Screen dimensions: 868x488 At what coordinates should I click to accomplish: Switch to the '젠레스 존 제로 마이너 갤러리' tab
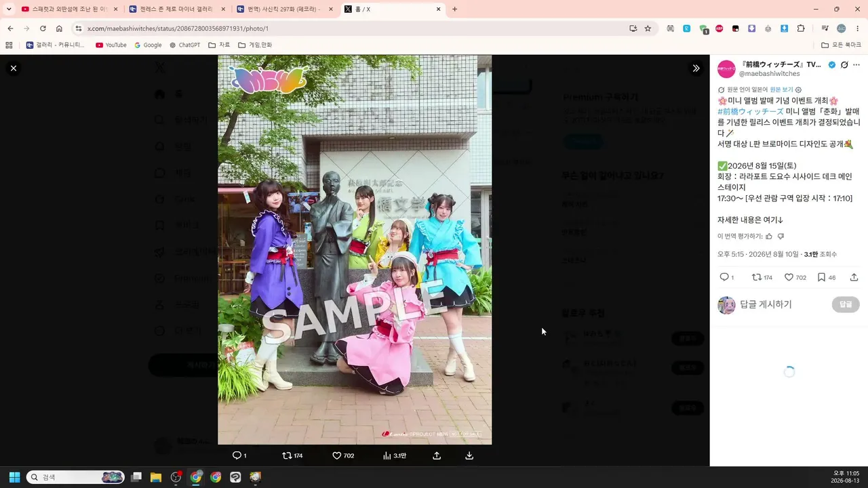click(176, 9)
